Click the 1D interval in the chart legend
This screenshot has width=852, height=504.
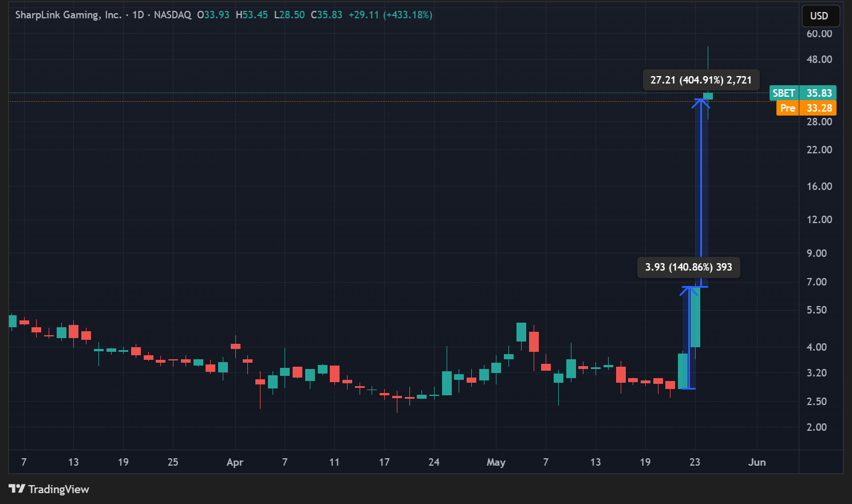[138, 15]
